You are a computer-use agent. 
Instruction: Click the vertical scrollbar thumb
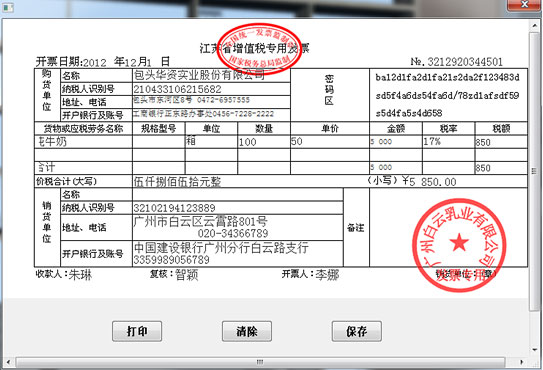(x=534, y=170)
